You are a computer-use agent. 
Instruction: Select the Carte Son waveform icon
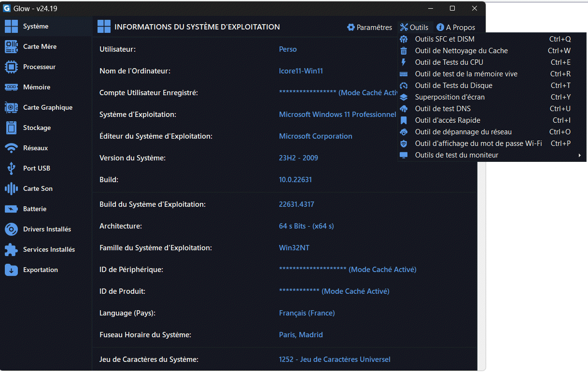(11, 188)
